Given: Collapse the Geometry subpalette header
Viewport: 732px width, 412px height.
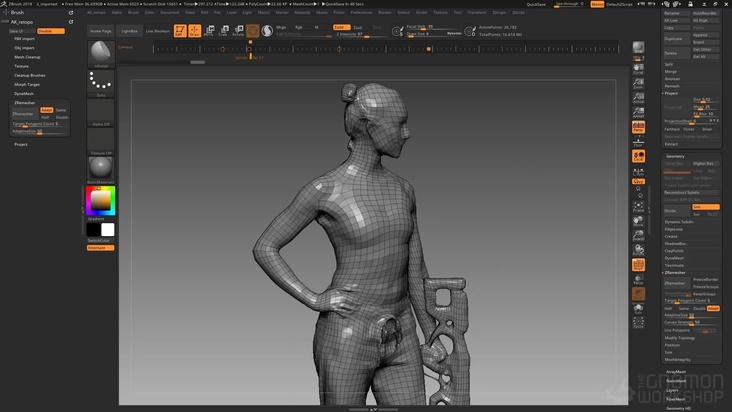Looking at the screenshot, I should tap(675, 156).
